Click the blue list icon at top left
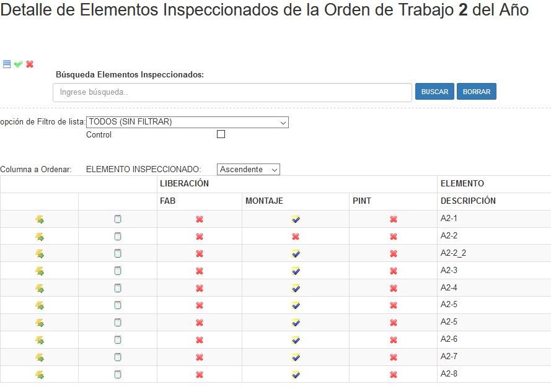Viewport: 551px width, 392px height. (x=7, y=64)
